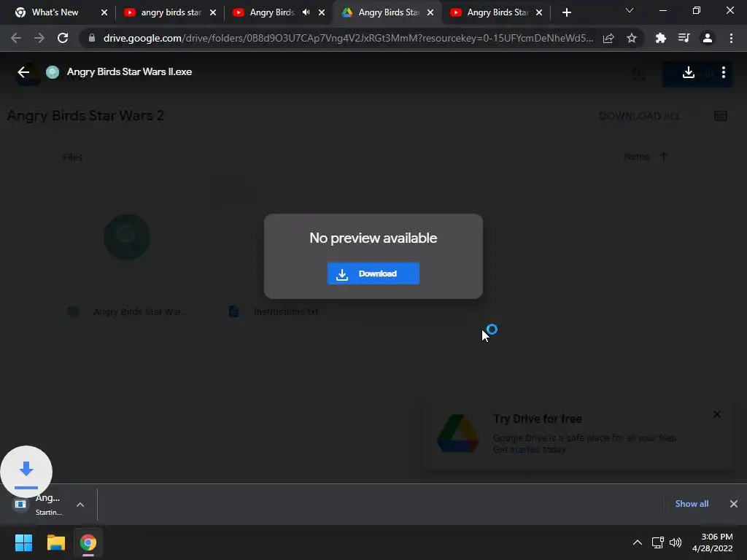Open the tab search dropdown chevron
Screen dimensions: 747x560
point(630,10)
